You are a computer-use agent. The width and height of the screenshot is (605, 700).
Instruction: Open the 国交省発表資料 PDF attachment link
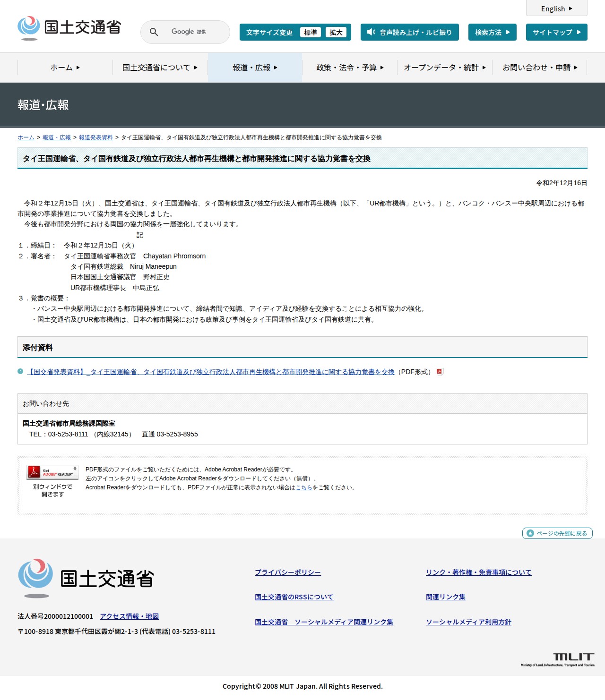pyautogui.click(x=211, y=372)
